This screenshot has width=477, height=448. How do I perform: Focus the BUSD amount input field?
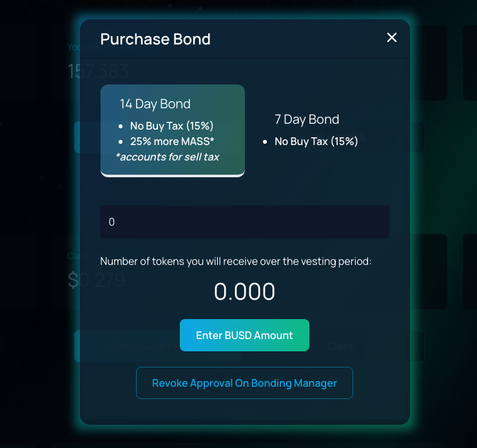(245, 222)
